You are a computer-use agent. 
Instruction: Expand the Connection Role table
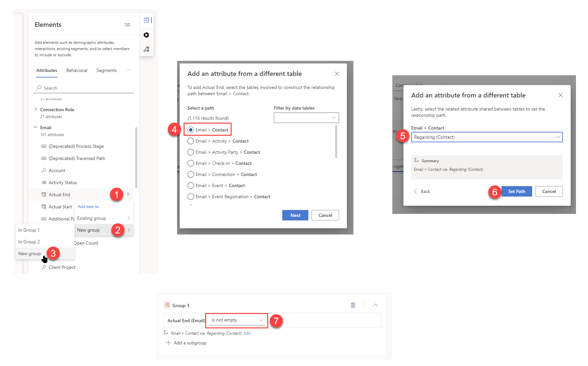click(x=36, y=109)
